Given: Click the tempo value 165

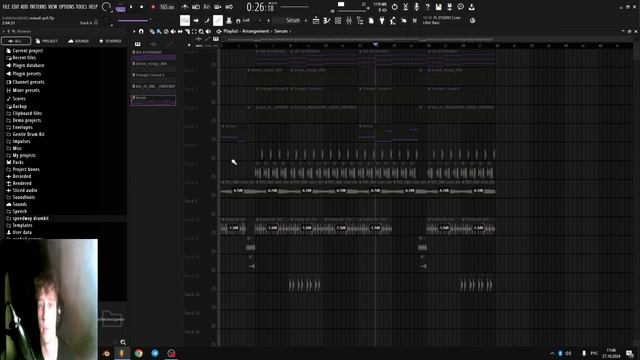Looking at the screenshot, I should pos(167,7).
